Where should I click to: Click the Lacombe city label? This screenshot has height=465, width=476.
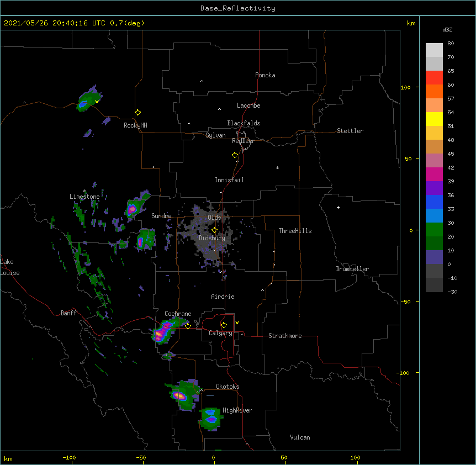tap(248, 105)
